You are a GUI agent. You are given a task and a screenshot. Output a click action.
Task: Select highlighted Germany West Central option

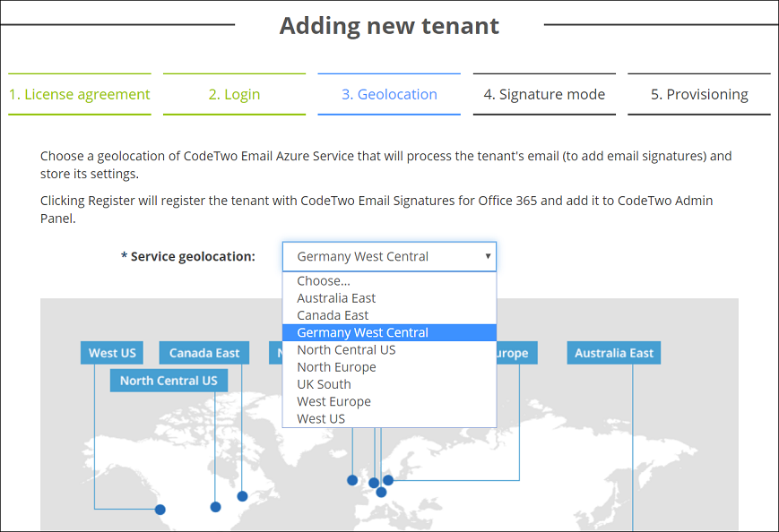point(389,332)
